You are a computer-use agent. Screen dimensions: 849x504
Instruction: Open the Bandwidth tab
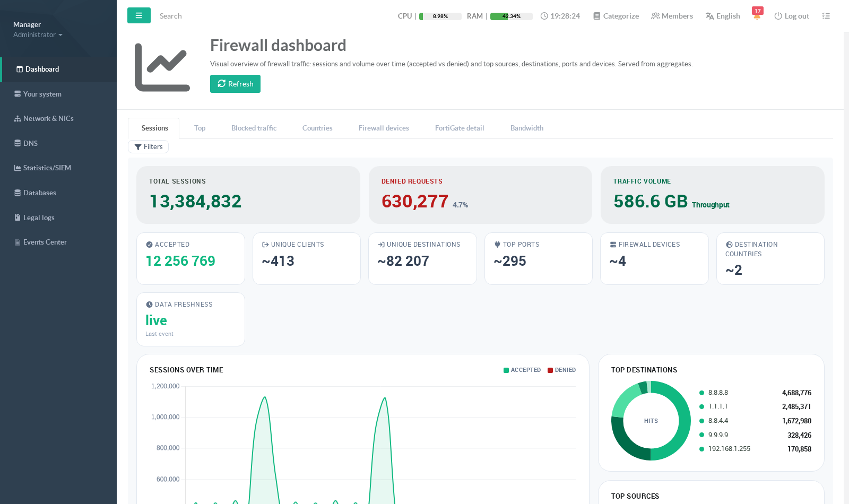click(527, 128)
